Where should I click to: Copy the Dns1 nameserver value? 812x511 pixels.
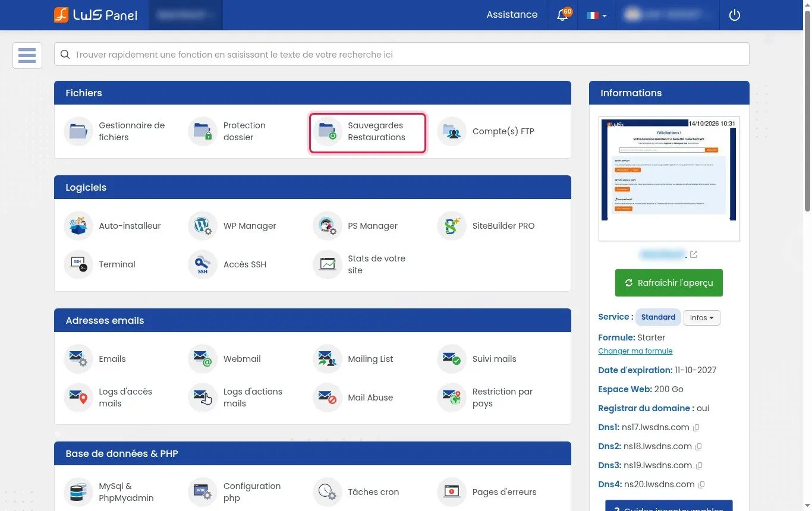[696, 428]
